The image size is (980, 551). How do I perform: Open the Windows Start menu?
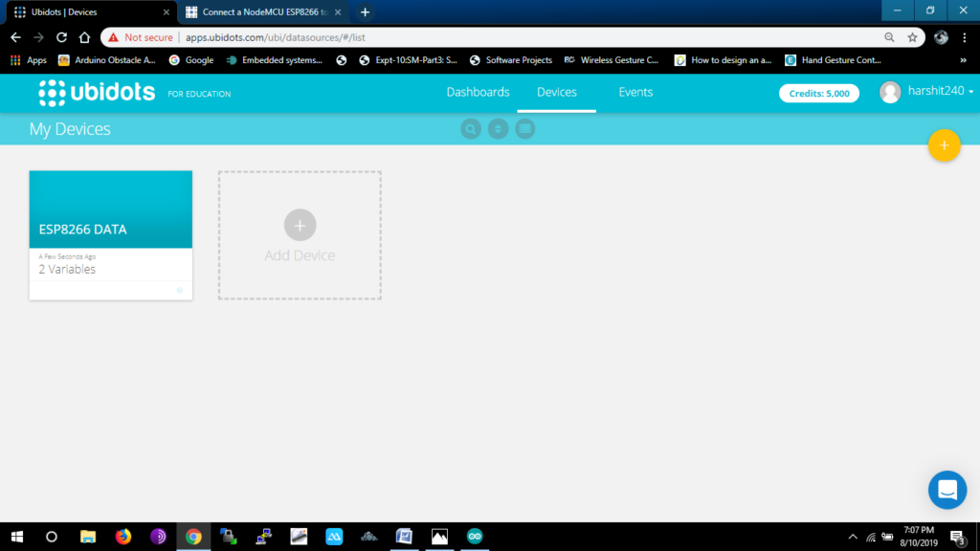(17, 537)
